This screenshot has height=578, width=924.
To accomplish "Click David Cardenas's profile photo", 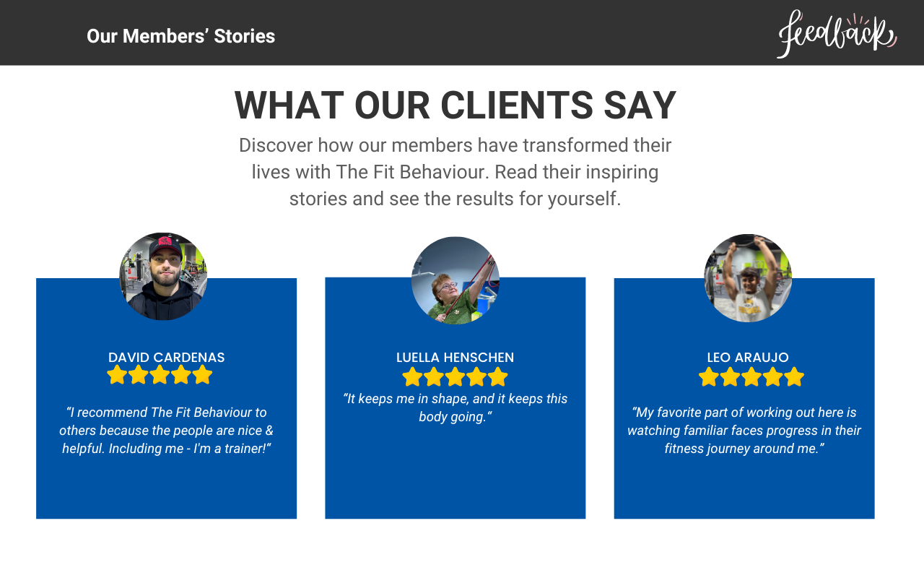I will (x=163, y=277).
